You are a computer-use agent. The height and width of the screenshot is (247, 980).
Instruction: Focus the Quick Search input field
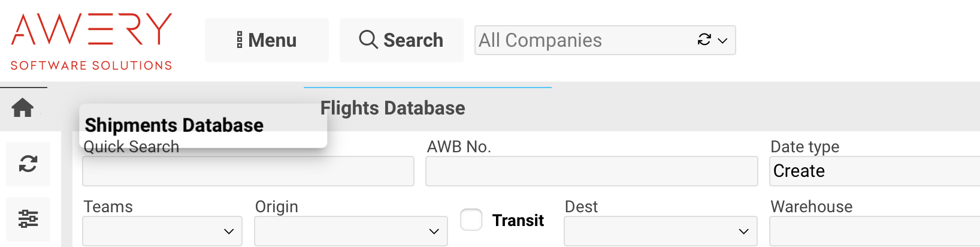[x=248, y=171]
